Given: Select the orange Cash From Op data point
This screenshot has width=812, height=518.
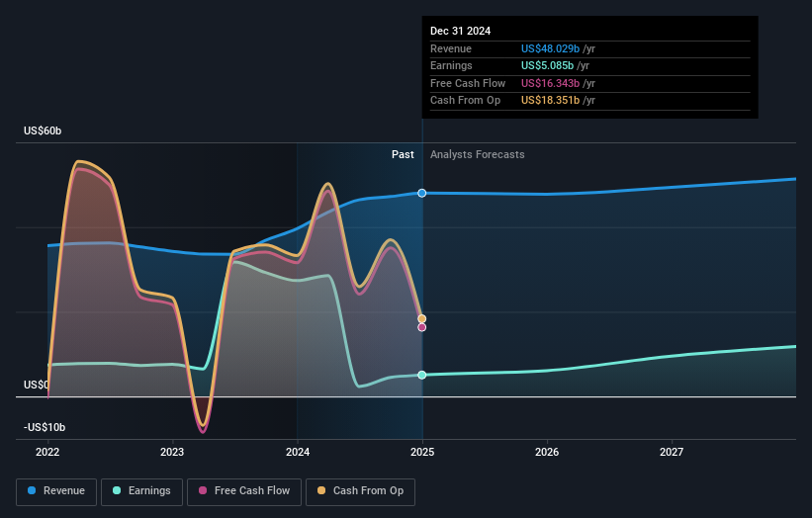Looking at the screenshot, I should tap(422, 318).
